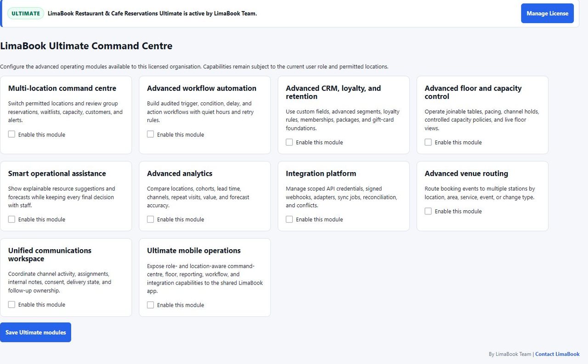
Task: Click the license active status message
Action: click(152, 13)
